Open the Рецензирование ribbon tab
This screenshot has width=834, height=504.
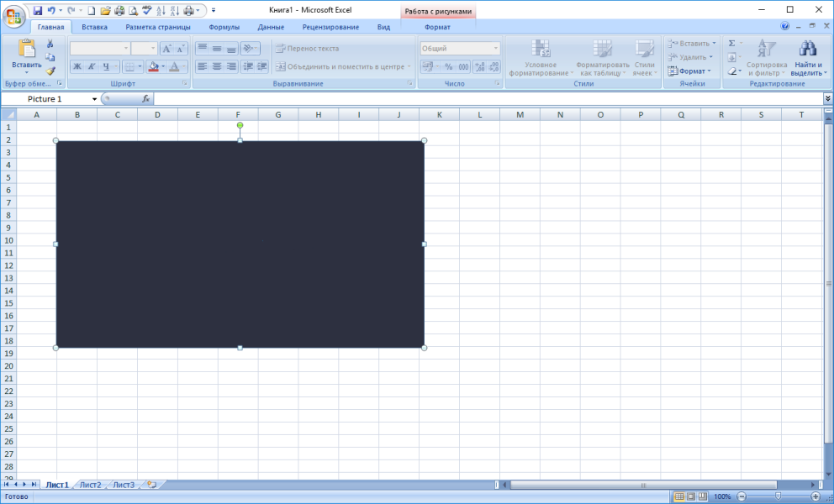coord(330,27)
